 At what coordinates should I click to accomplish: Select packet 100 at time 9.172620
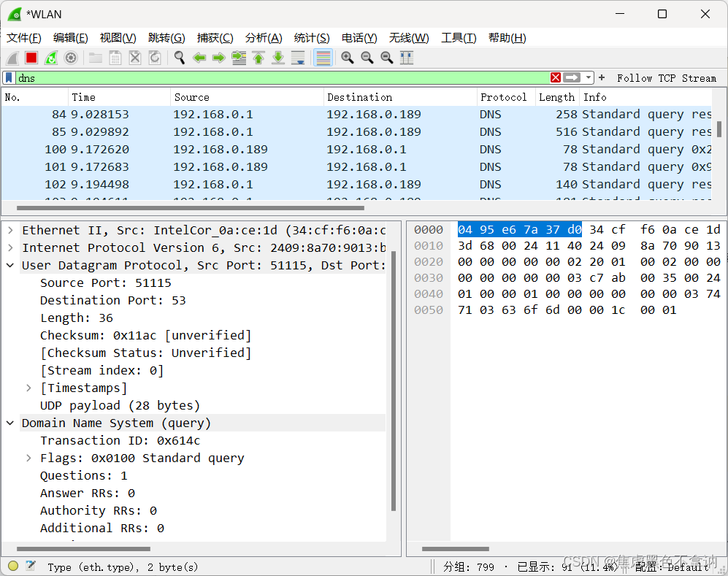pyautogui.click(x=356, y=150)
